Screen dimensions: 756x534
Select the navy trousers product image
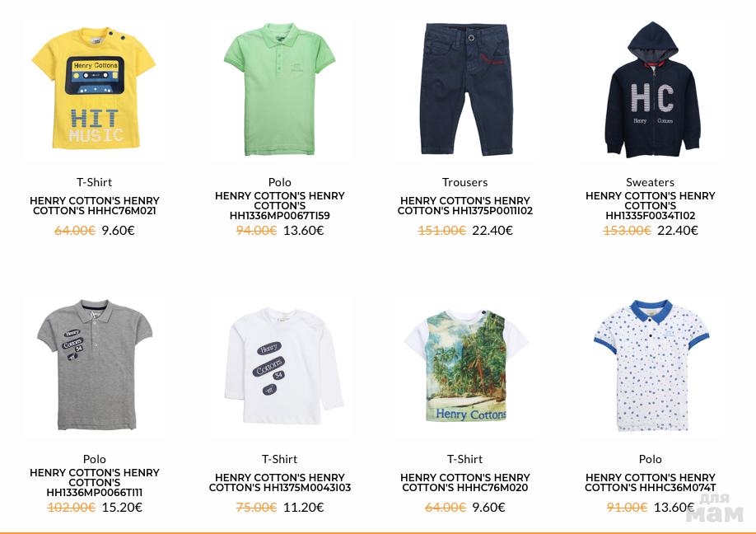(464, 89)
